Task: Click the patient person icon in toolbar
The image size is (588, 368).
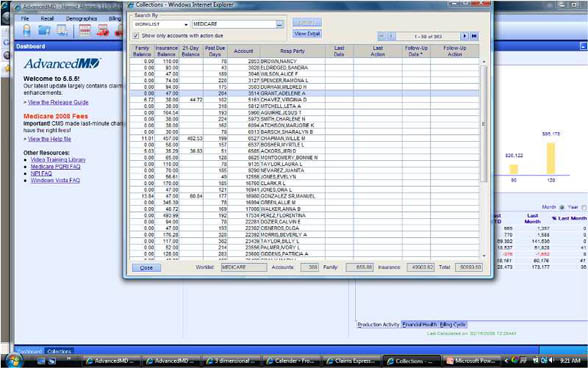Action: (x=27, y=30)
